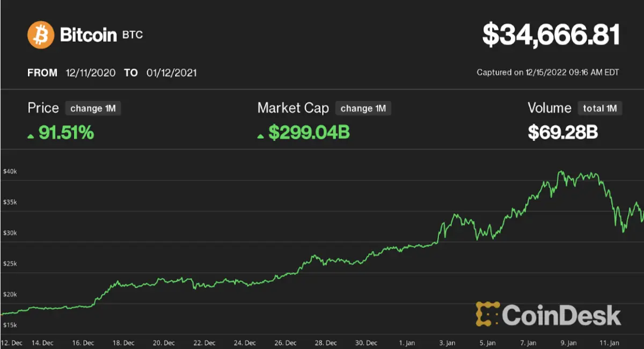This screenshot has height=349, width=644.
Task: Click the $20k y-axis label
Action: point(10,294)
